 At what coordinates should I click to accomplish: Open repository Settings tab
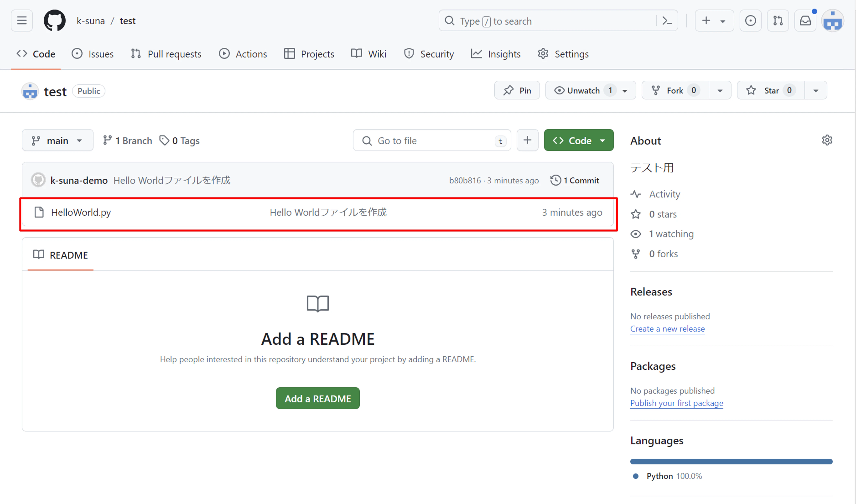coord(563,54)
